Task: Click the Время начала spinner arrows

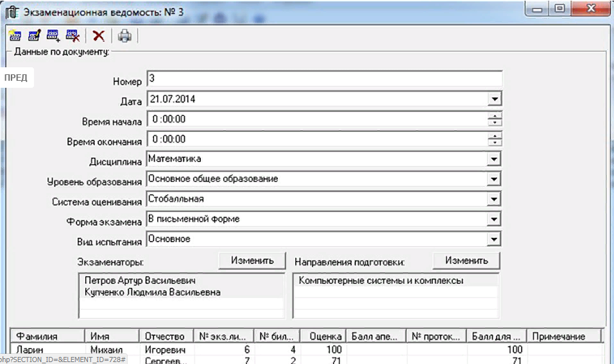Action: pos(495,119)
